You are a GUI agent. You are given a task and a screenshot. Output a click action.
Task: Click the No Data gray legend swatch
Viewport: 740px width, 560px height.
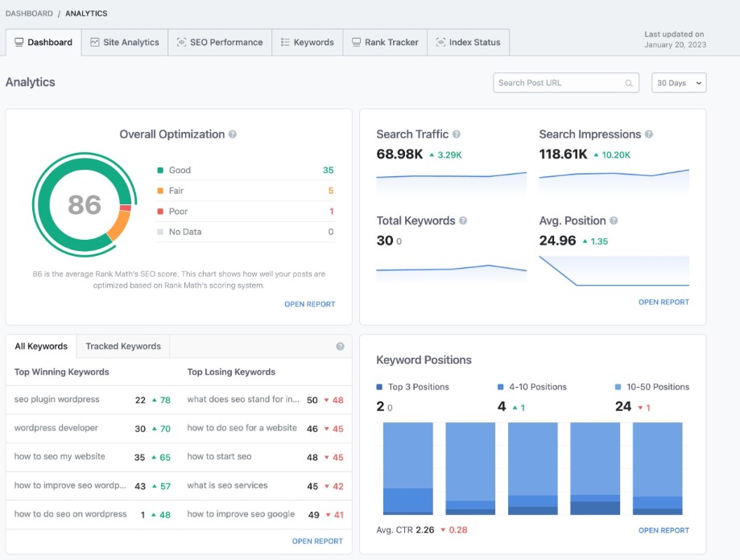pyautogui.click(x=160, y=232)
